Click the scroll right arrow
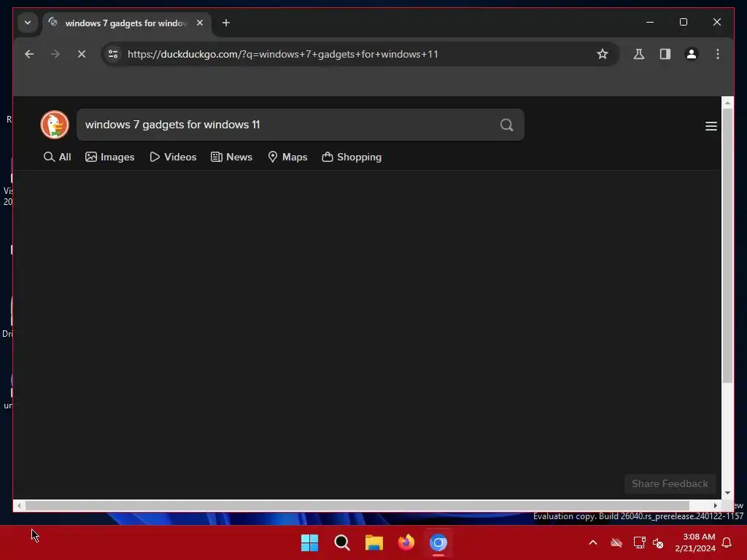 coord(715,506)
